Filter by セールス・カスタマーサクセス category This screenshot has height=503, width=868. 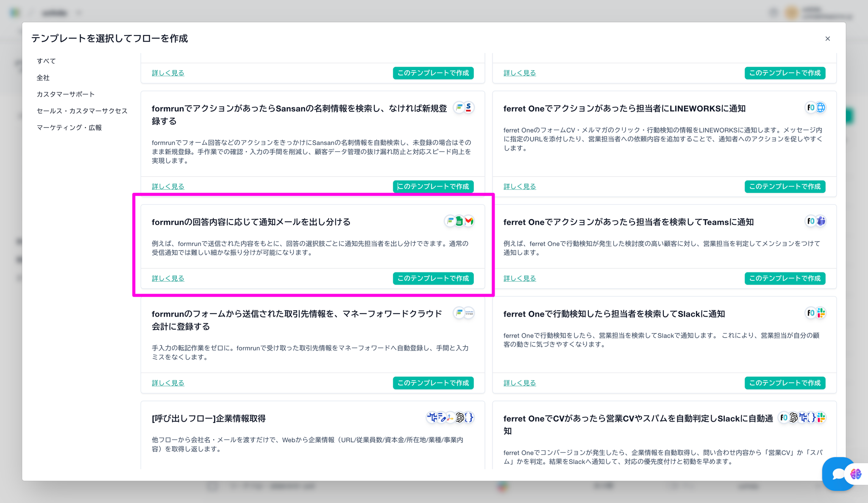[x=82, y=111]
